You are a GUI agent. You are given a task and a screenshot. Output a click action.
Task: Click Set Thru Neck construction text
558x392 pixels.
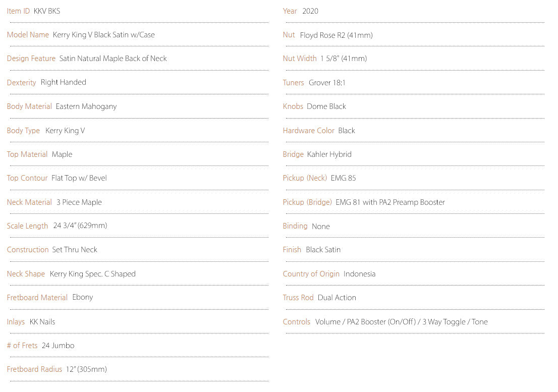74,250
